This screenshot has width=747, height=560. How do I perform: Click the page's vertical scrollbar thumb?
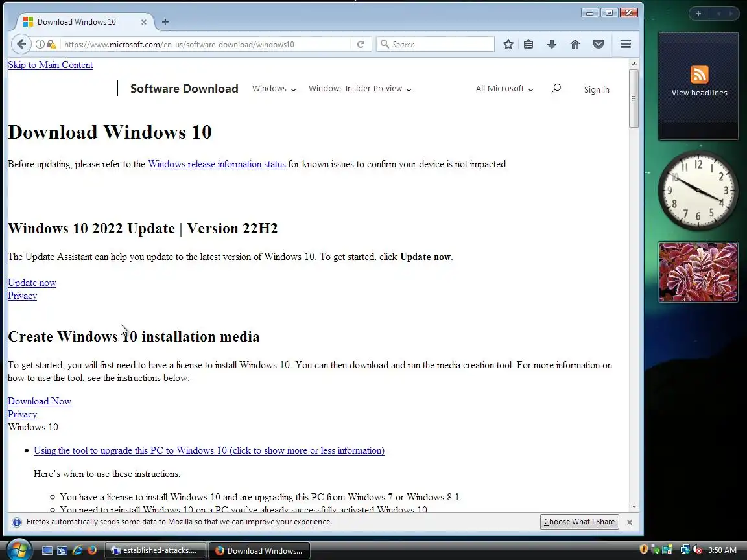click(634, 99)
